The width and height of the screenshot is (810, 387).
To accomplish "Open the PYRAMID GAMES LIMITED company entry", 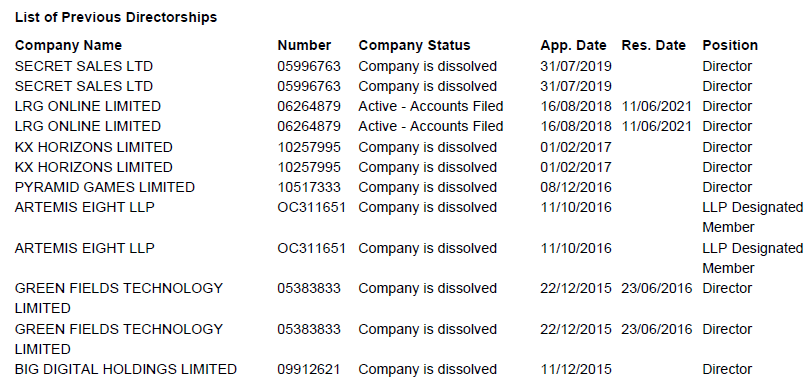I will tap(105, 187).
